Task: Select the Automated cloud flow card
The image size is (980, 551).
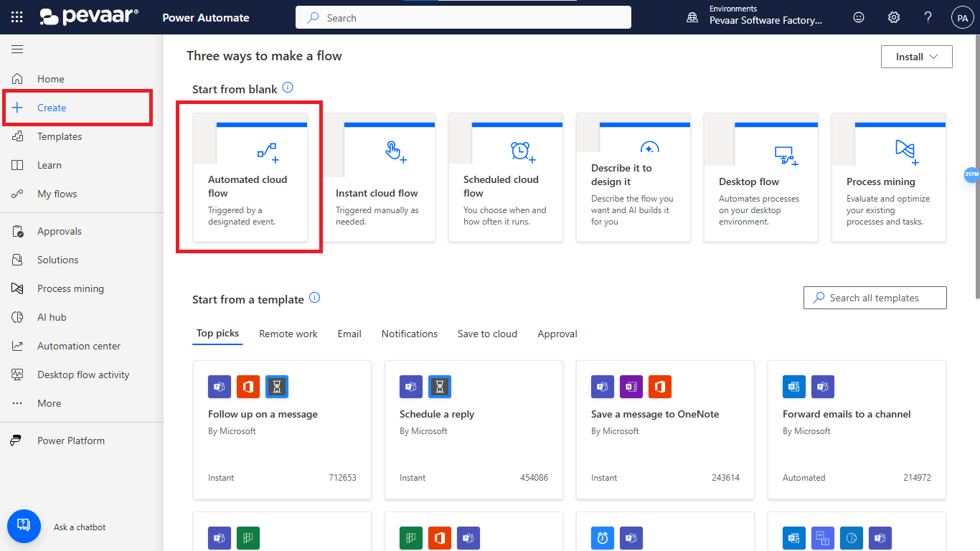Action: 250,178
